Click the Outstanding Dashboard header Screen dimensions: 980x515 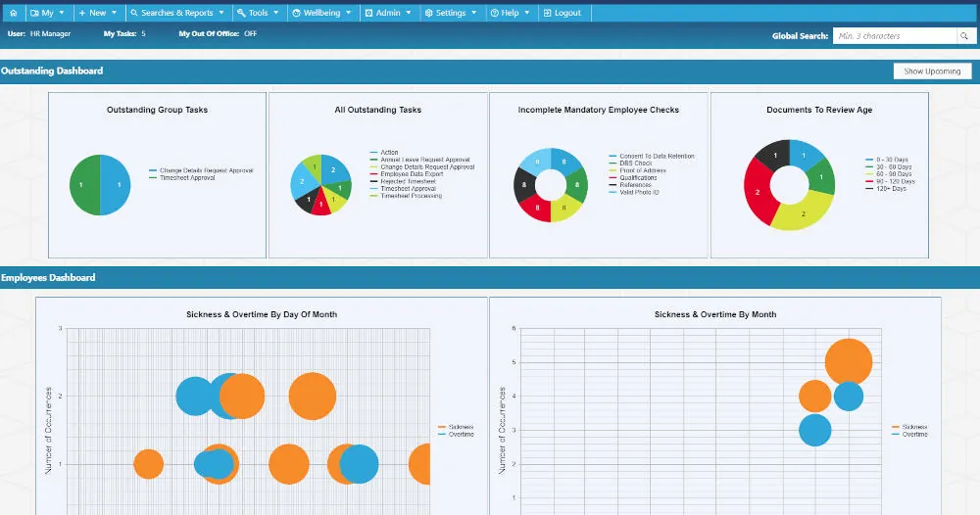52,71
